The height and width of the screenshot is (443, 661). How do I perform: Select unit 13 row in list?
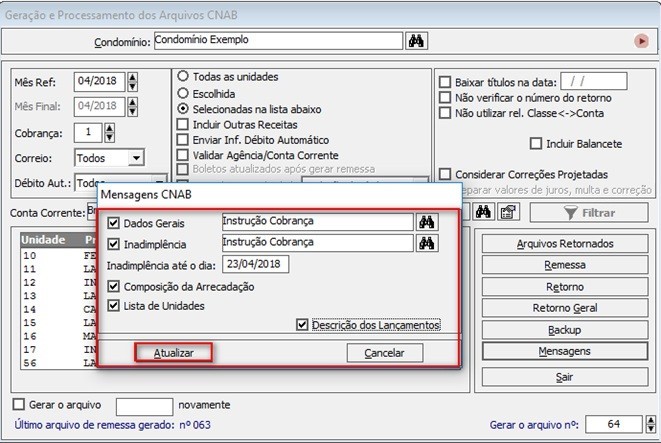[x=59, y=296]
